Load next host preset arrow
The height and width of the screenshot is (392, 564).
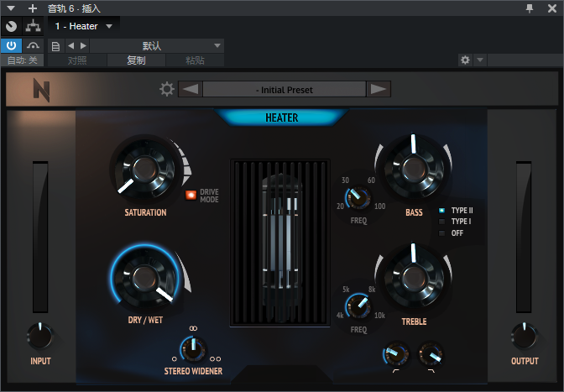coord(83,45)
